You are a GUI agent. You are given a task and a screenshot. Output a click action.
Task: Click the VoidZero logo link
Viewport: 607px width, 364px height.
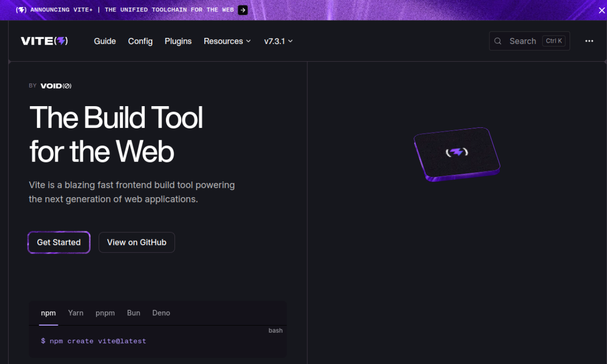(x=55, y=86)
